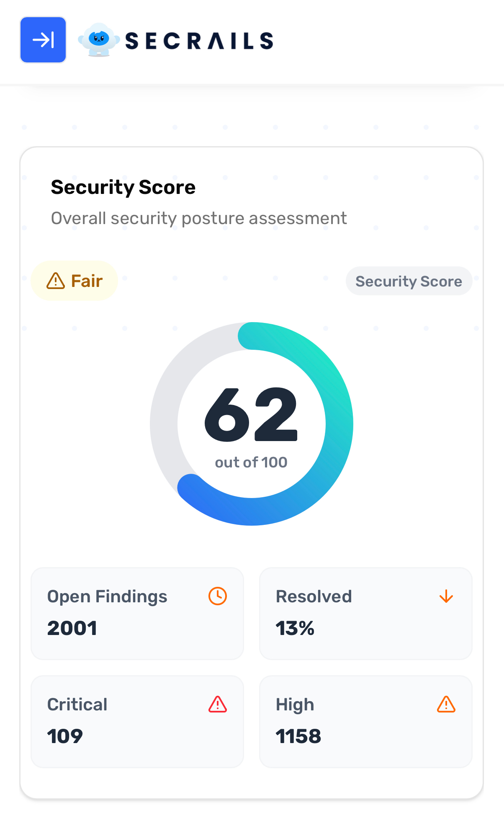Click the clock icon on Open Findings
504x826 pixels.
pos(218,596)
